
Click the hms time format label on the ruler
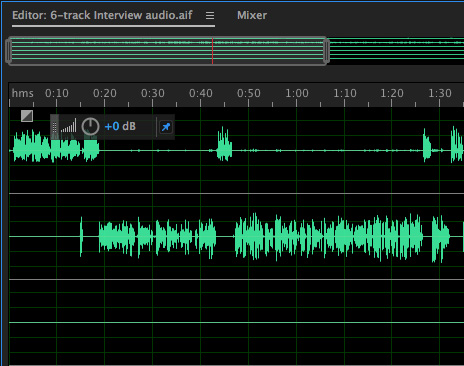click(x=22, y=93)
